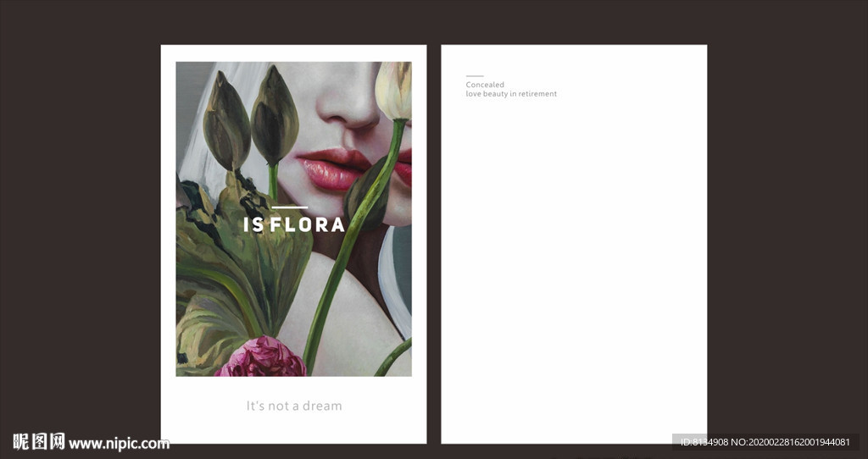Select the floral portrait artwork image
The height and width of the screenshot is (459, 868).
294,219
